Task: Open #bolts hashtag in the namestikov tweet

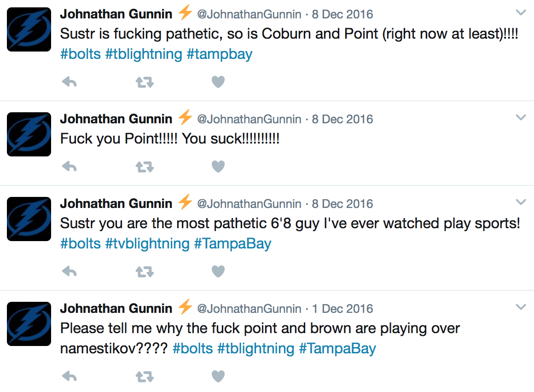Action: (x=193, y=348)
